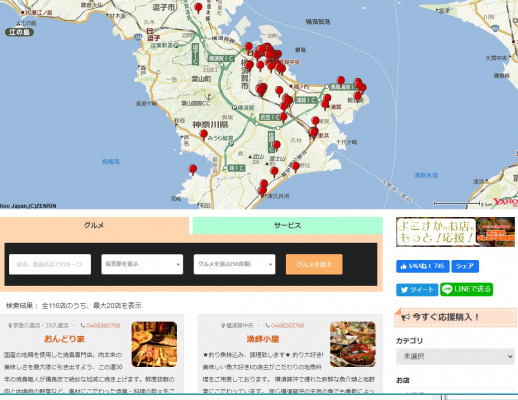Click the おんどり家 yakitori food thumbnail
The width and height of the screenshot is (518, 400).
click(154, 344)
